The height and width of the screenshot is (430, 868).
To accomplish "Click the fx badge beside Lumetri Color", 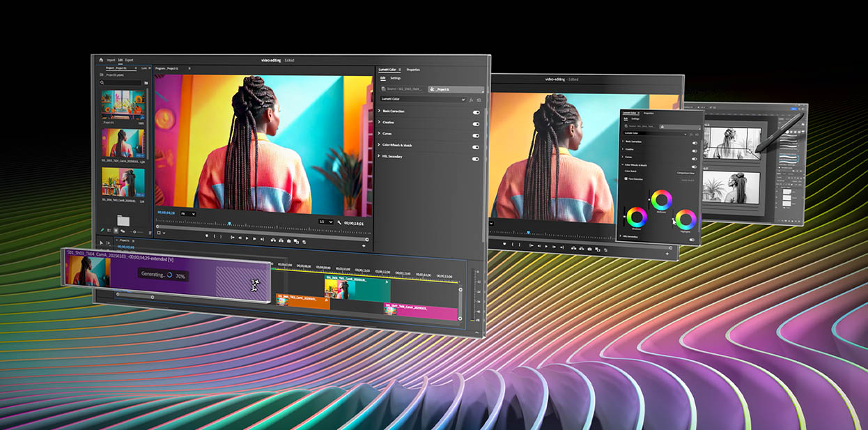I will tap(471, 99).
